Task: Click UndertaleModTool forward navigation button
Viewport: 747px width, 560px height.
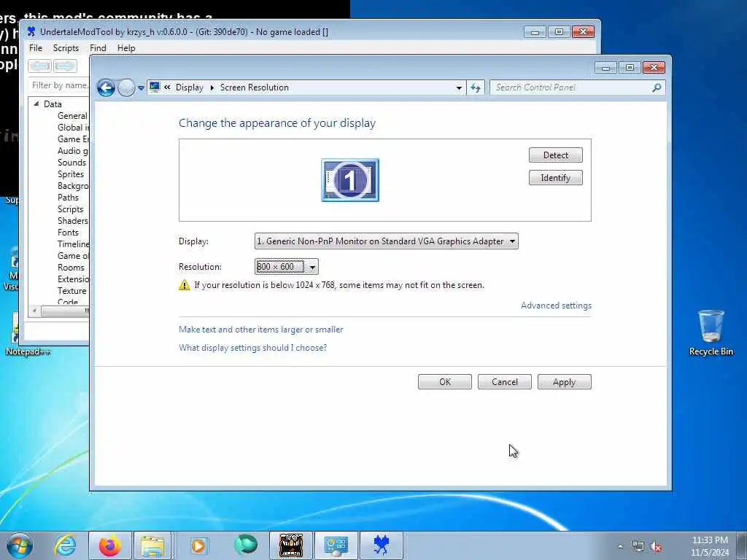Action: click(65, 66)
